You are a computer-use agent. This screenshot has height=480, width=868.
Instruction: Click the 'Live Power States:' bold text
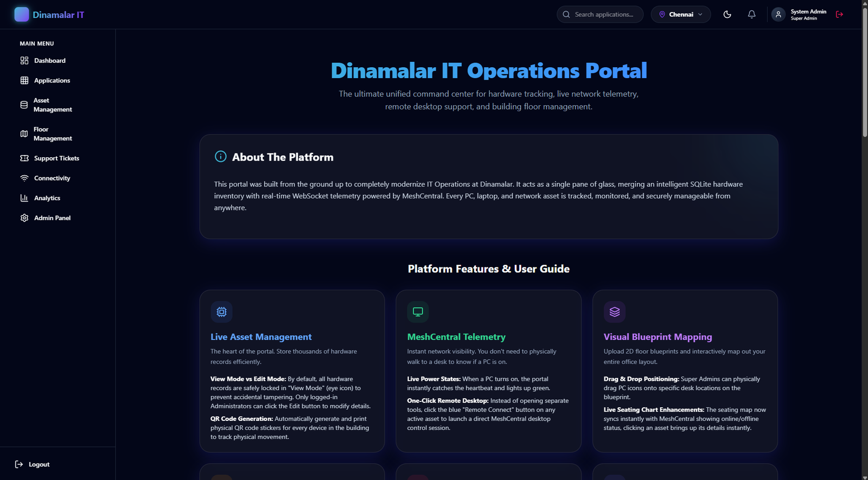coord(434,379)
